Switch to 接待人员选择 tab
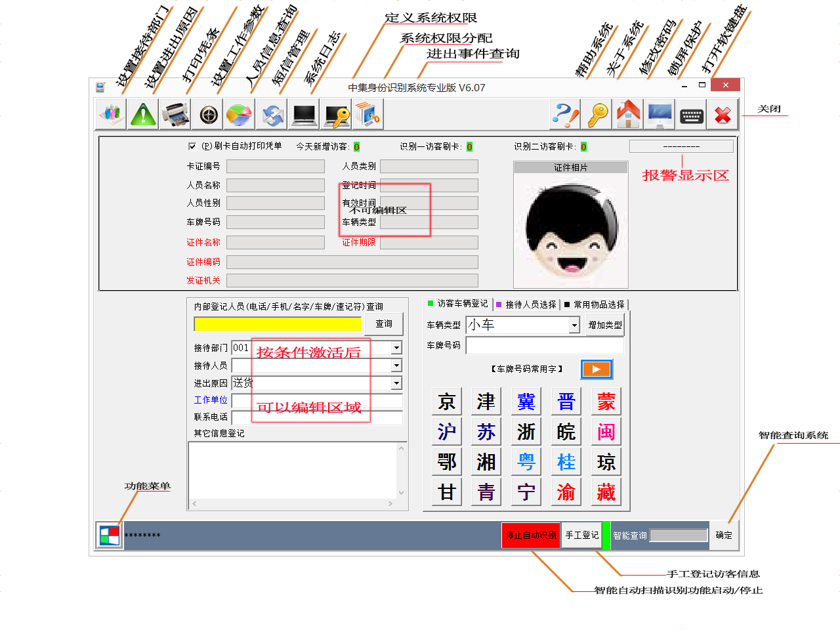 526,304
